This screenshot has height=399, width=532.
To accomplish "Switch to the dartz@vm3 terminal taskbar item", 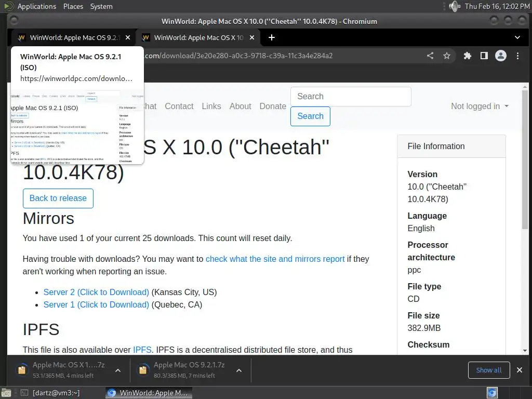I will (50, 393).
